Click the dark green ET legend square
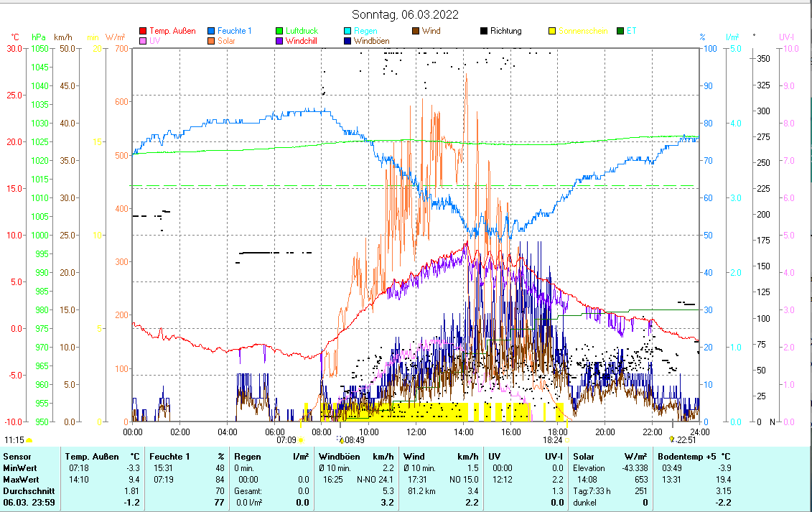Screen dimensions: 812x512 point(620,31)
